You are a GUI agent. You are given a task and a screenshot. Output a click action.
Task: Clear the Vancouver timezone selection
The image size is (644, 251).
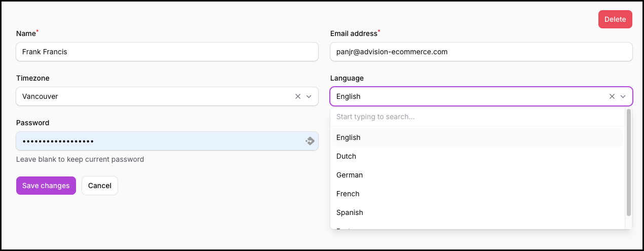point(298,96)
